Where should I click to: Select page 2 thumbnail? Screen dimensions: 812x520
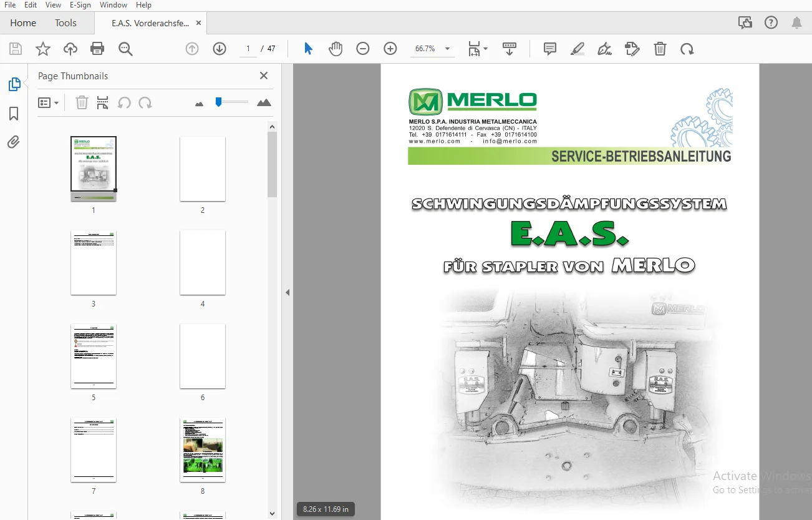point(203,169)
